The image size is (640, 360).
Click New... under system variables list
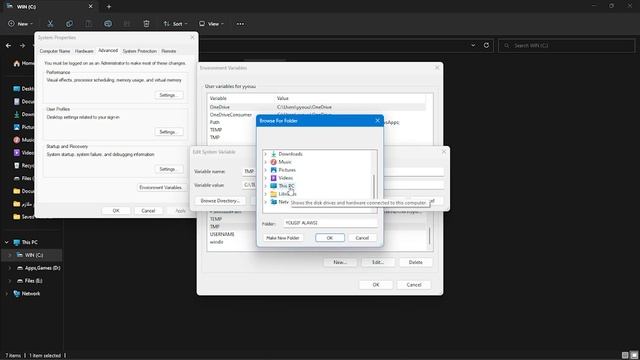point(340,262)
